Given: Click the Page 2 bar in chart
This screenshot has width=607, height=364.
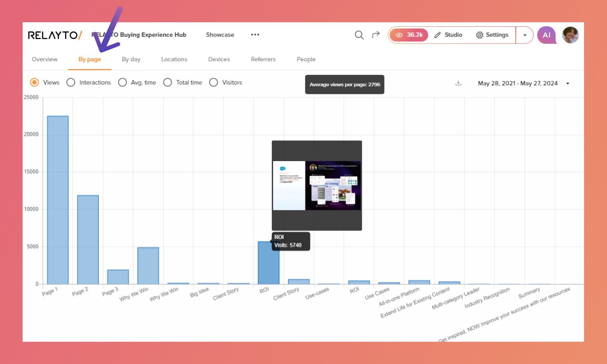Looking at the screenshot, I should pos(88,240).
